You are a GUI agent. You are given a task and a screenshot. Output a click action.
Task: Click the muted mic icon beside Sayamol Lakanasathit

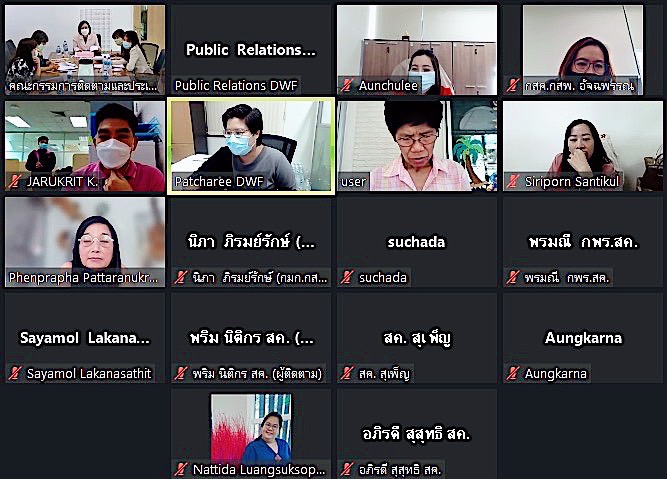14,374
